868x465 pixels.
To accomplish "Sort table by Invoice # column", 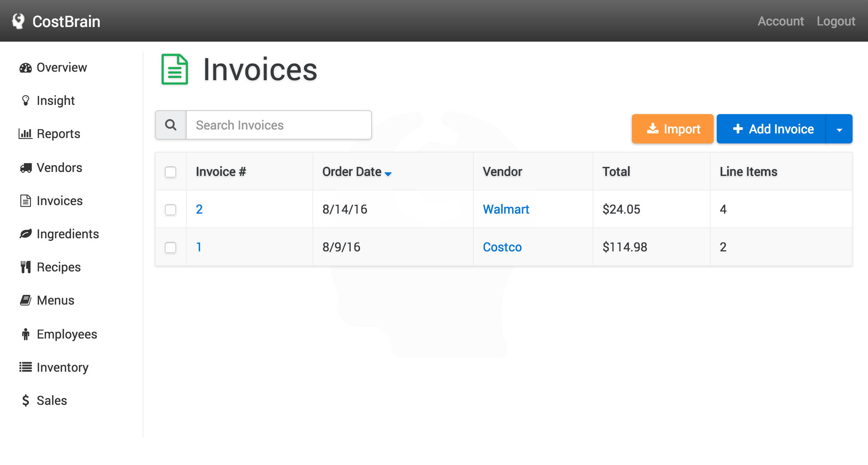I will point(221,172).
